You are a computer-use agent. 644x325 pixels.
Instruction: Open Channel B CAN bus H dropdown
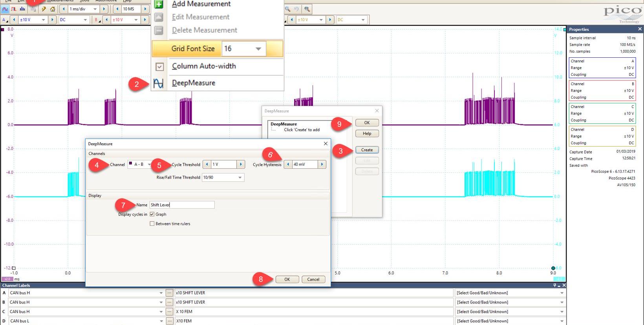tap(161, 302)
